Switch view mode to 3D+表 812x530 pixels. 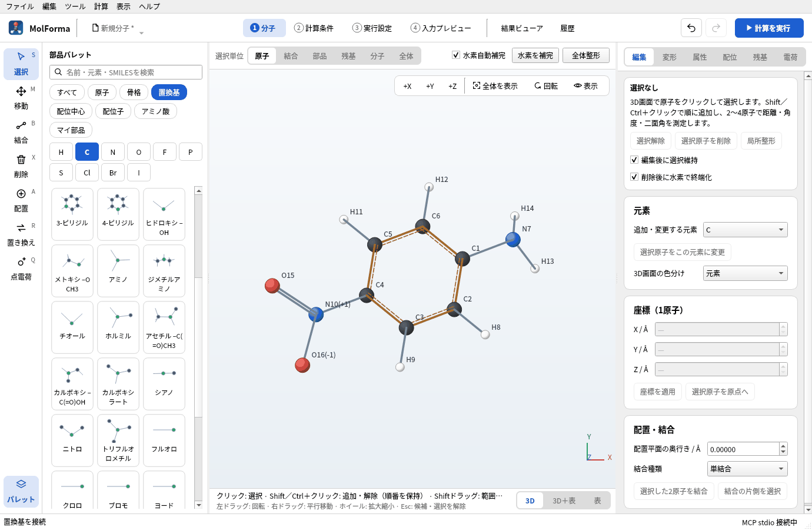tap(564, 501)
